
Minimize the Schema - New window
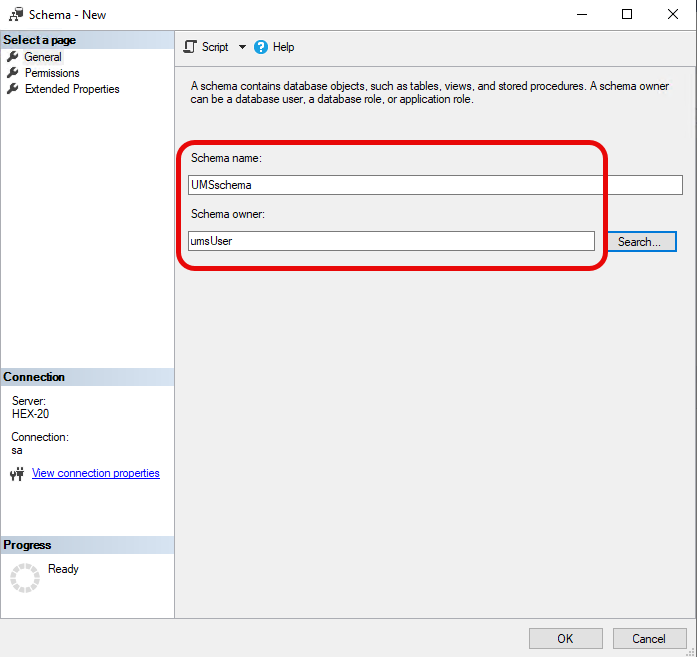click(582, 15)
